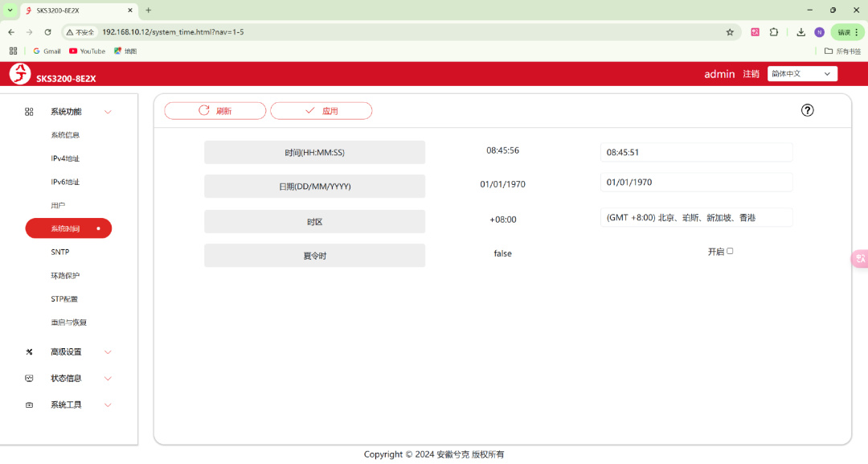The height and width of the screenshot is (464, 868).
Task: Click the pink extension icon in toolbar
Action: tap(755, 32)
